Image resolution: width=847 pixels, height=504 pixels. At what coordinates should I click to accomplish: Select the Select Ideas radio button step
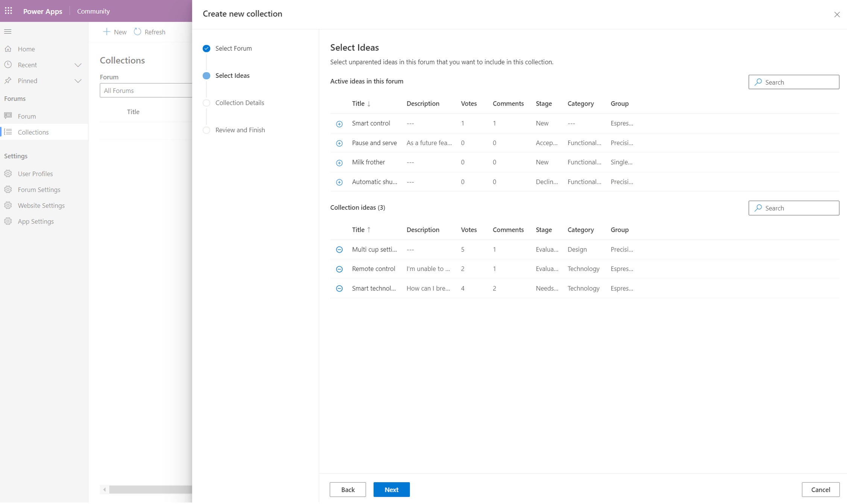(206, 76)
